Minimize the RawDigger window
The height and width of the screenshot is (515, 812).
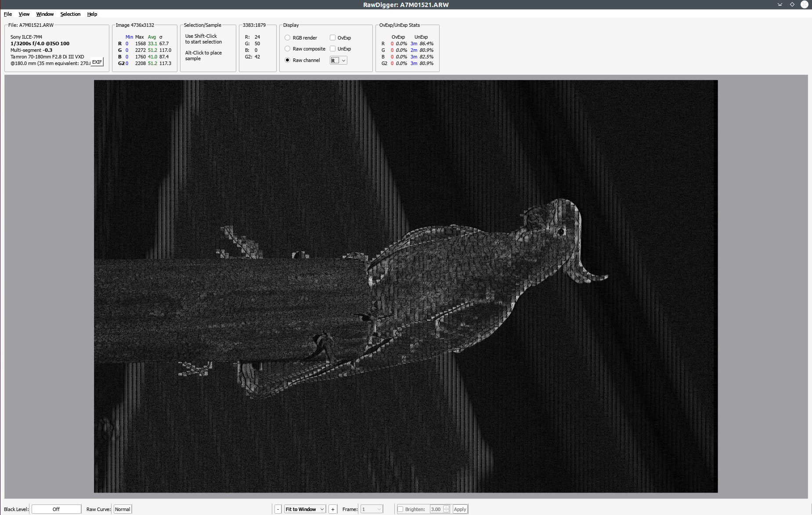pos(780,4)
